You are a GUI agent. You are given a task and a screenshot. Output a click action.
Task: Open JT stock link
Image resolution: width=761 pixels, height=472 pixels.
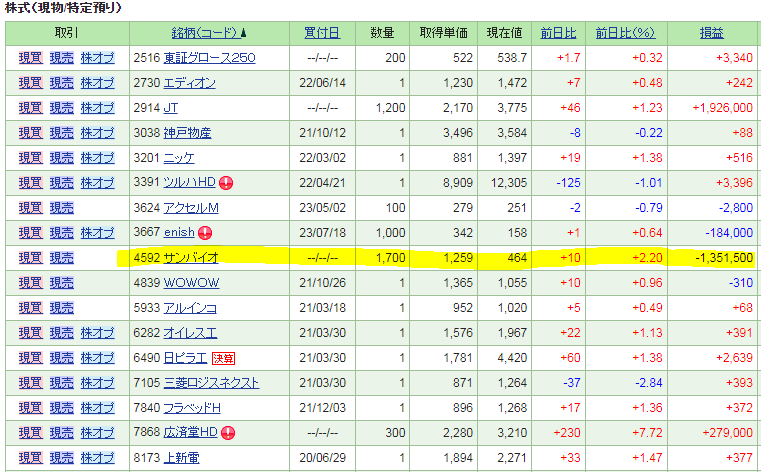click(x=170, y=108)
